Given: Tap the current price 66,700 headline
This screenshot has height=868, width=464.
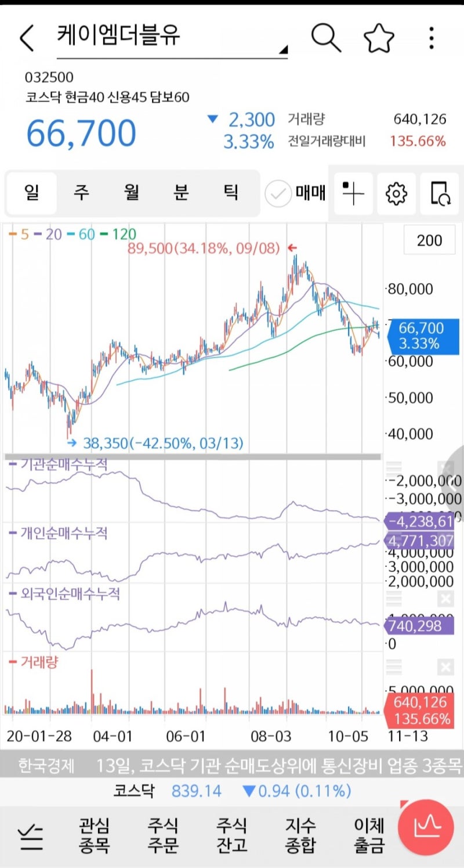Looking at the screenshot, I should coord(81,133).
